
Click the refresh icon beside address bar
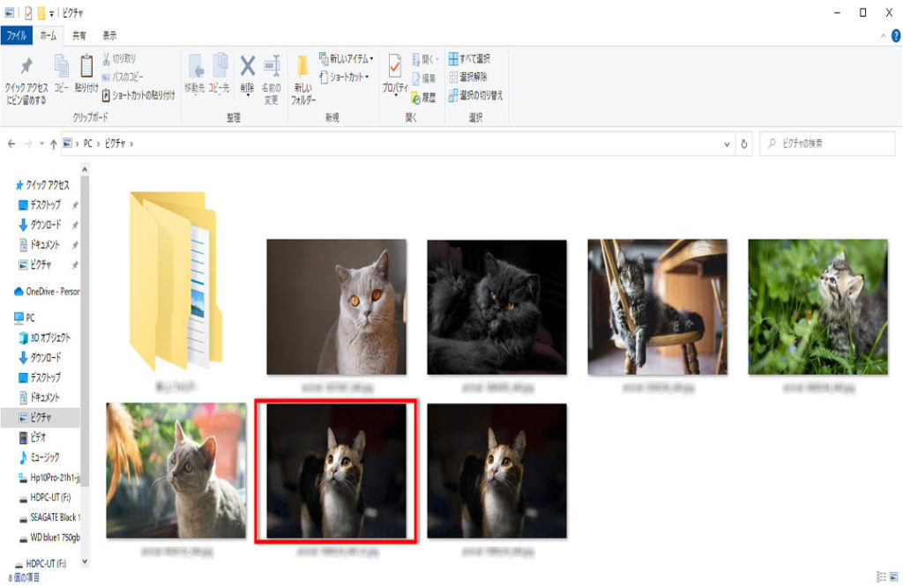[x=745, y=143]
